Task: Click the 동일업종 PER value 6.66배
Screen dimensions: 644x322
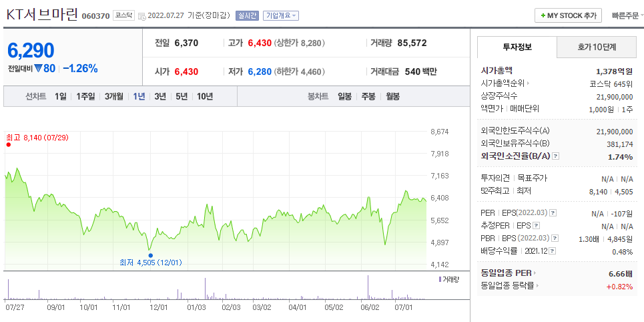Action: (621, 273)
